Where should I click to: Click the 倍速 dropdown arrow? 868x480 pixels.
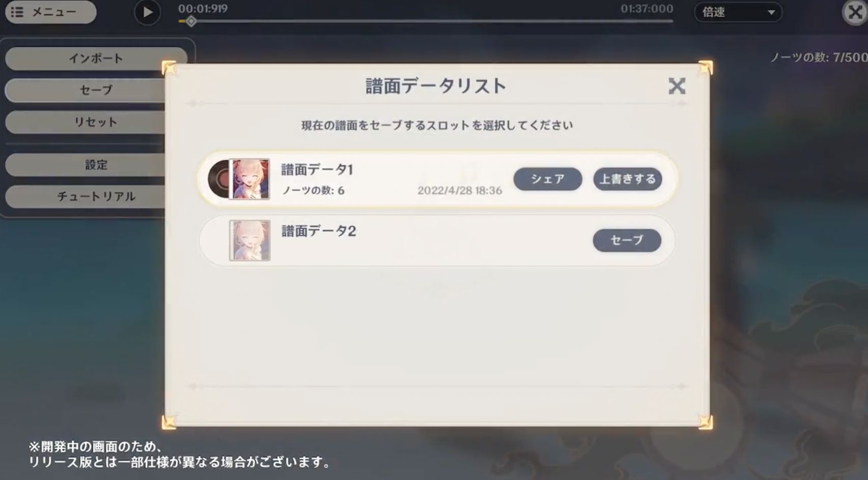[x=771, y=13]
